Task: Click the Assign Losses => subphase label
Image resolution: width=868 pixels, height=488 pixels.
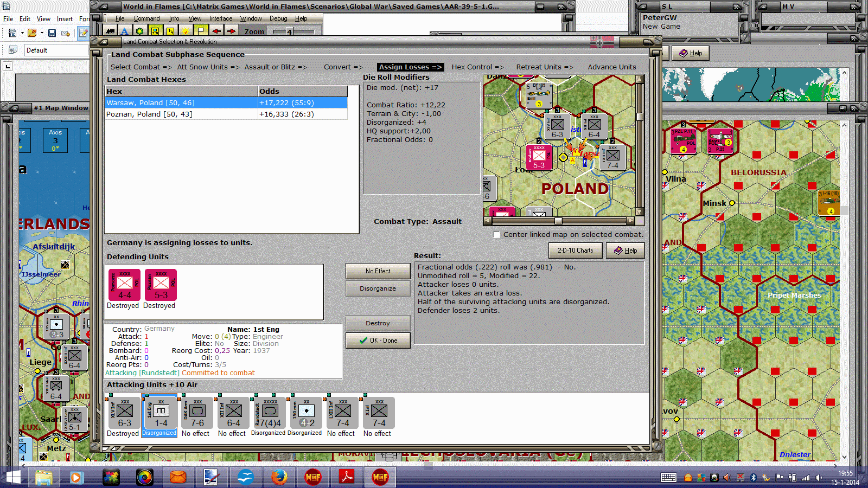Action: click(410, 67)
